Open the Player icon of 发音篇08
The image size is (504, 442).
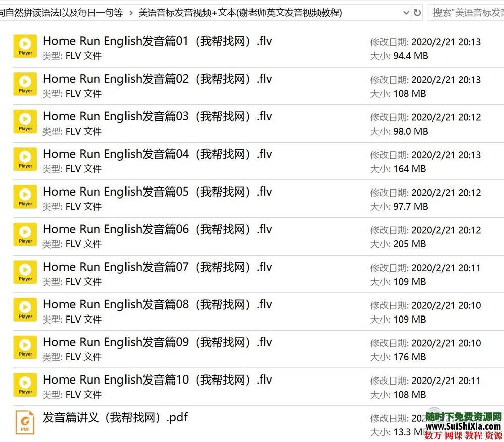coord(25,309)
